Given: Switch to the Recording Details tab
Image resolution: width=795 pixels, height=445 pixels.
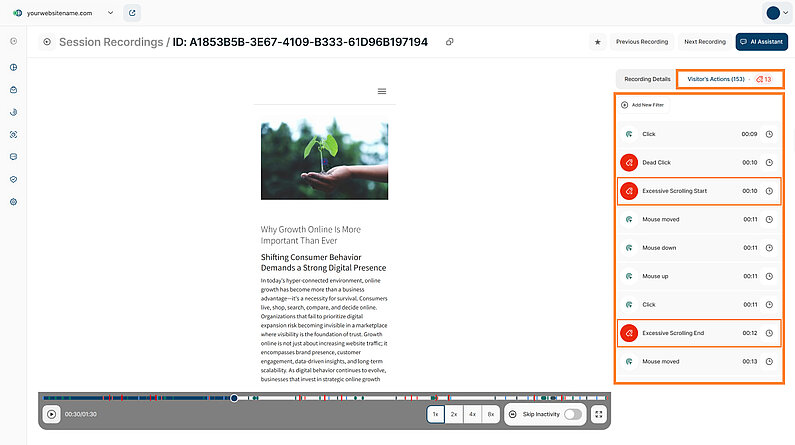Looking at the screenshot, I should (x=647, y=78).
